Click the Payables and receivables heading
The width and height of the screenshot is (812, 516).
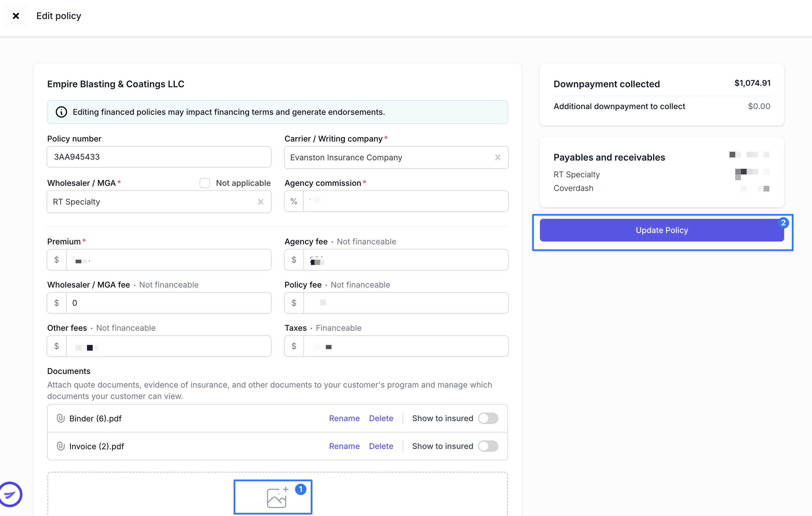tap(609, 157)
